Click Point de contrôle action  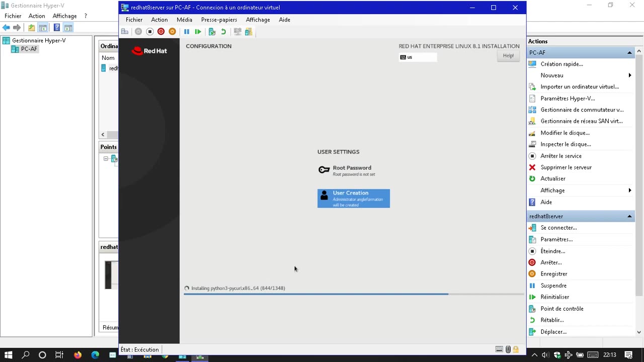[562, 309]
